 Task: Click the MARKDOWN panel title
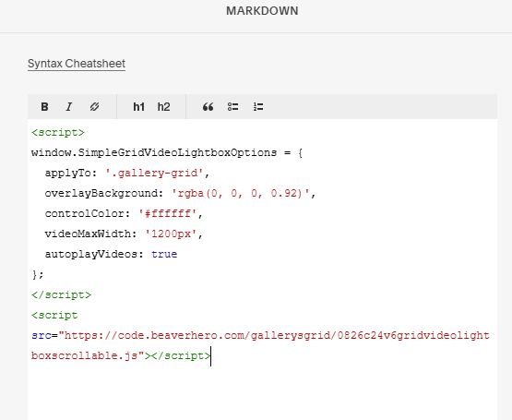tap(262, 11)
